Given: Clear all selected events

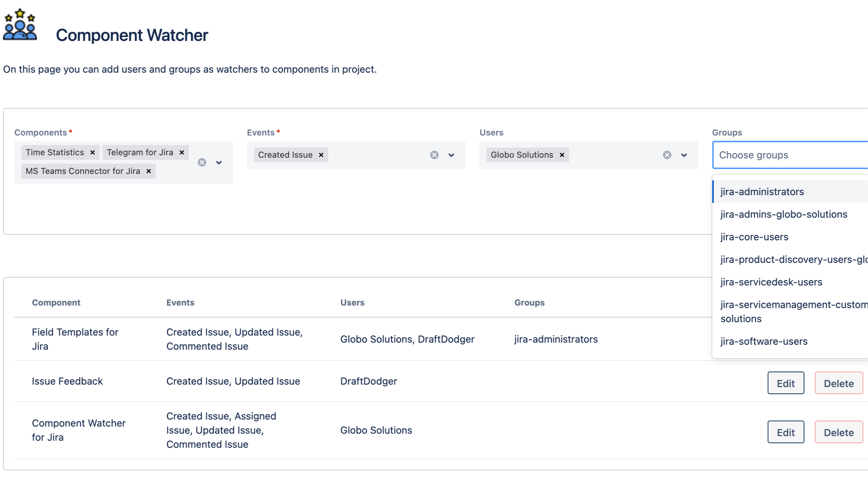Looking at the screenshot, I should tap(434, 155).
